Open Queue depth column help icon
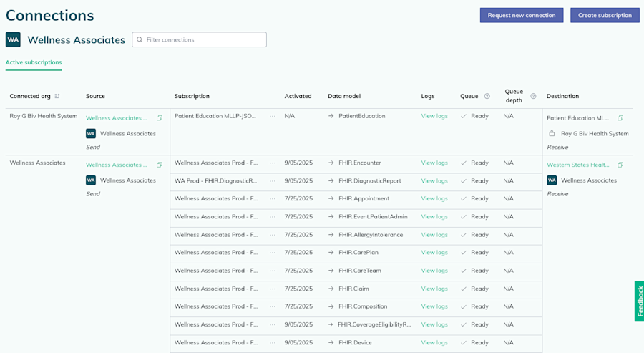Viewport: 644px width, 353px height. point(533,96)
